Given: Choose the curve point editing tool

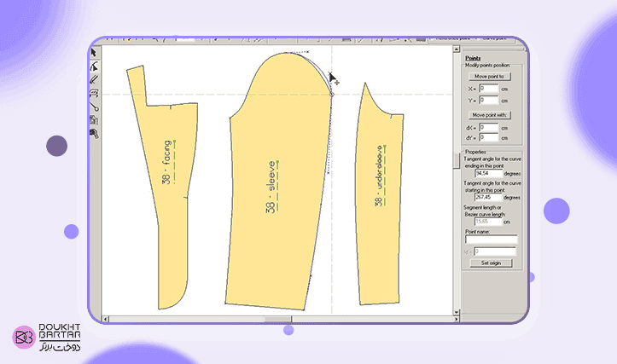Looking at the screenshot, I should pos(94,66).
